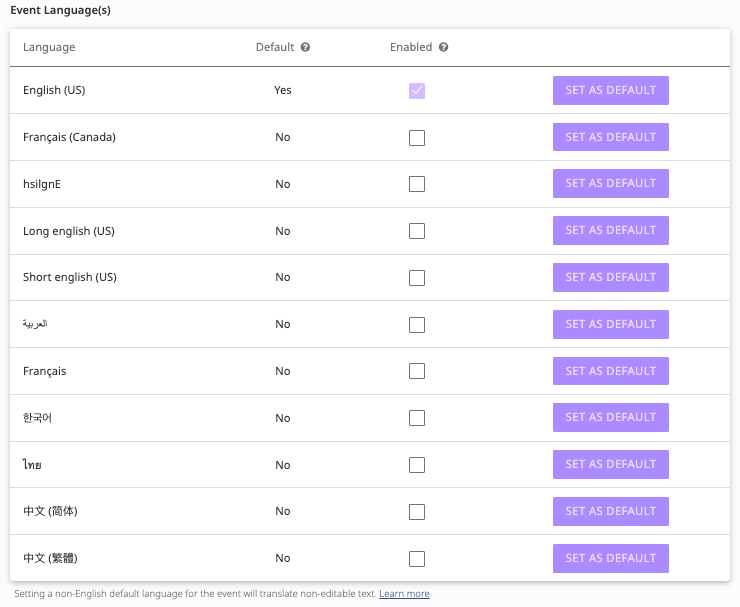
Task: Enable the Arabic language checkbox
Action: (417, 325)
